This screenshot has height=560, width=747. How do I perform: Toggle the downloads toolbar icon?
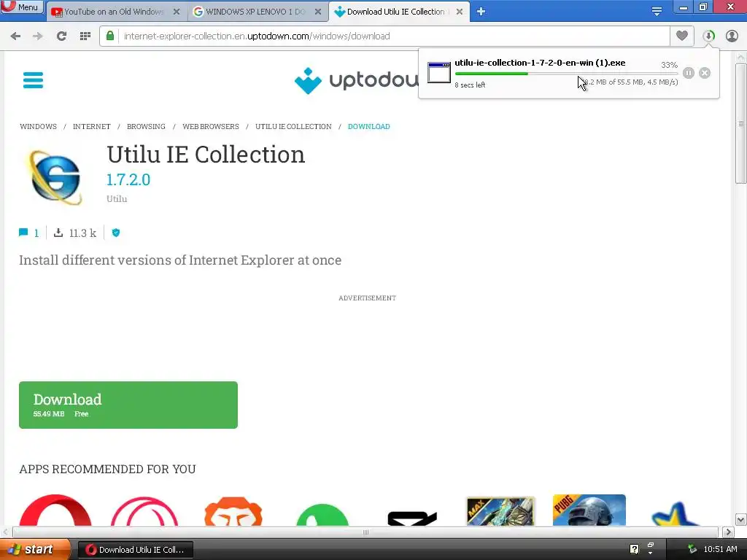pos(709,36)
